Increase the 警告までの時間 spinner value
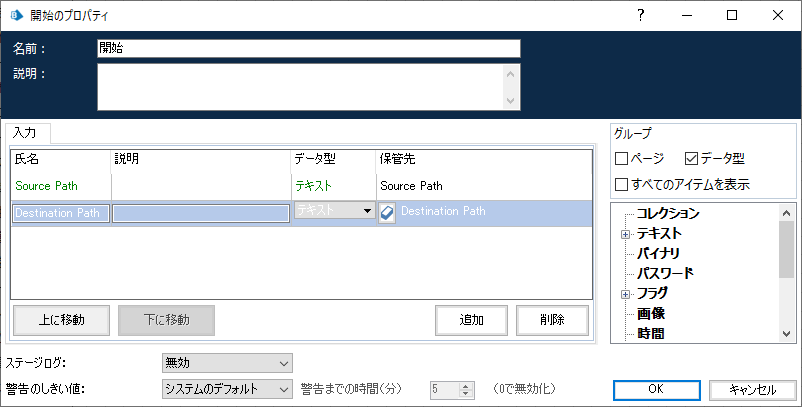The width and height of the screenshot is (802, 407). click(465, 386)
